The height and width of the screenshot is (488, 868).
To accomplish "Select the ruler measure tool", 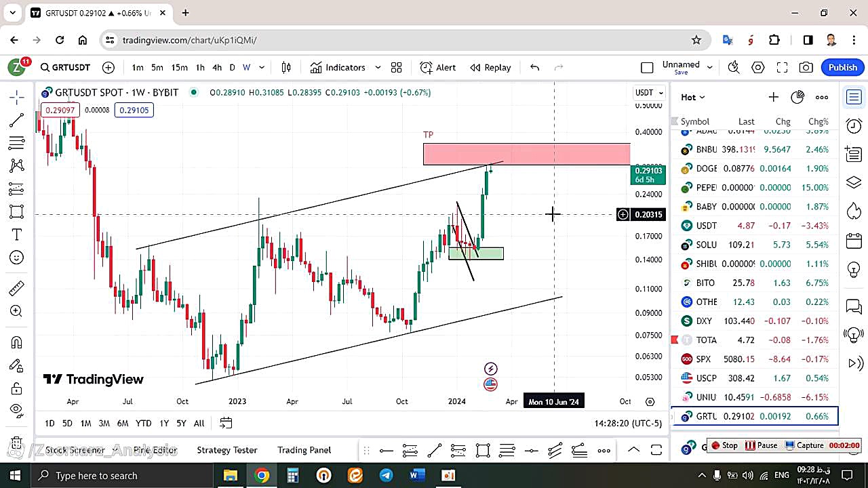I will coord(17,289).
